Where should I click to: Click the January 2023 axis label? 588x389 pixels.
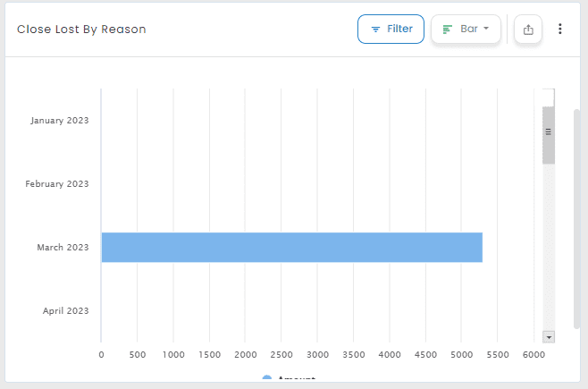59,120
